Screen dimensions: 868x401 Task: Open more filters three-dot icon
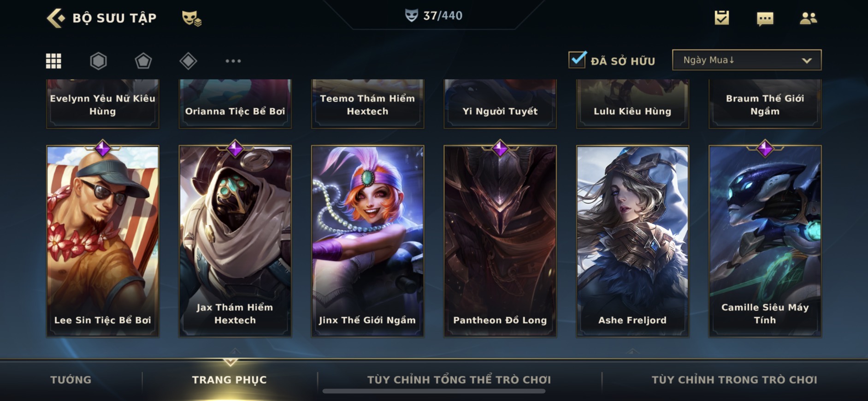click(233, 61)
